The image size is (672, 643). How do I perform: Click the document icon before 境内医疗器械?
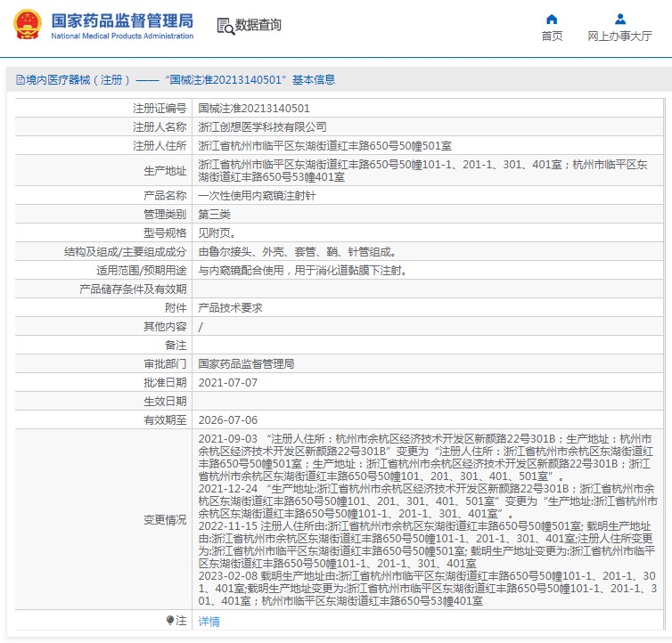pos(20,79)
